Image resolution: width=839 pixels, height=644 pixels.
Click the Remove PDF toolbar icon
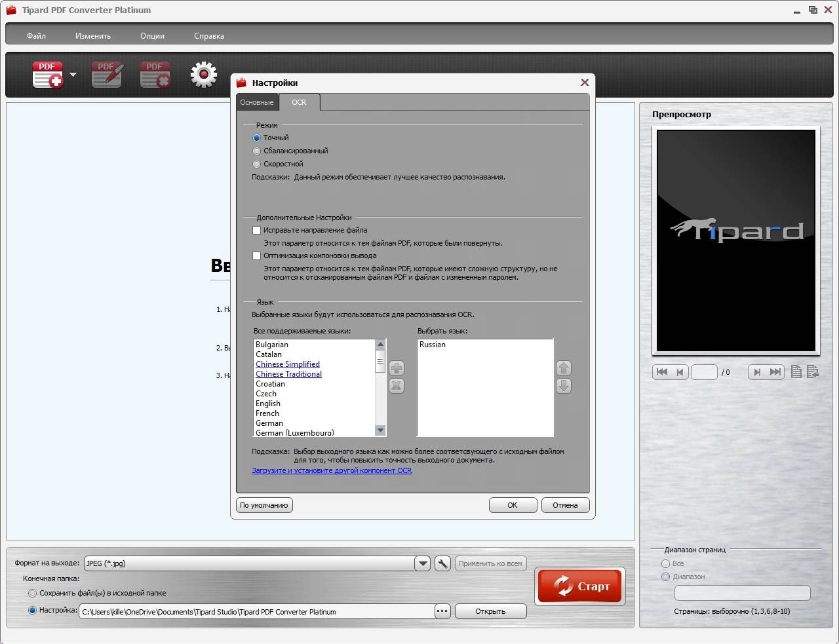(x=155, y=75)
